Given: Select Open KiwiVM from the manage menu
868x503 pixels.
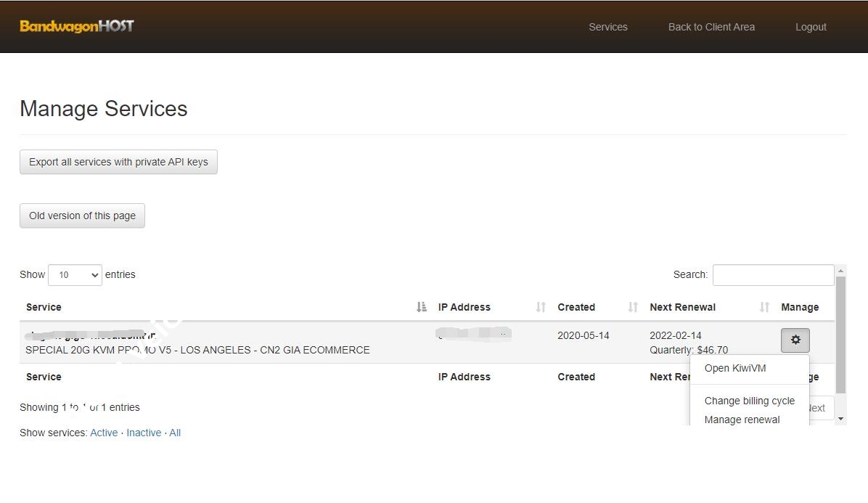Looking at the screenshot, I should pos(735,368).
